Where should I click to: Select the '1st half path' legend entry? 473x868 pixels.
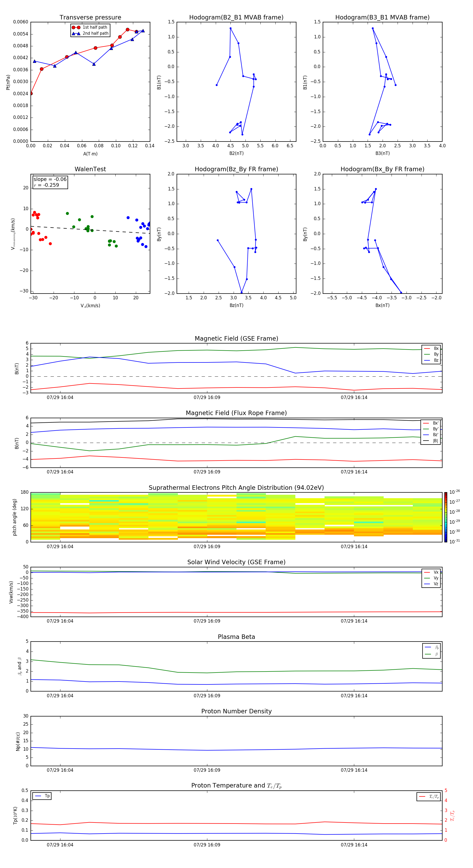(90, 27)
